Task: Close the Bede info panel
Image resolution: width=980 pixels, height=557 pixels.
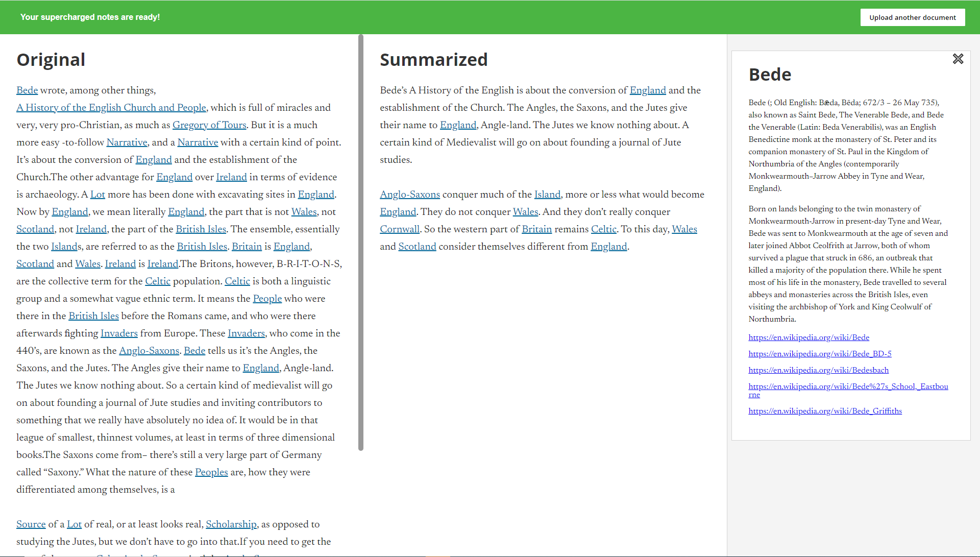Action: point(958,59)
